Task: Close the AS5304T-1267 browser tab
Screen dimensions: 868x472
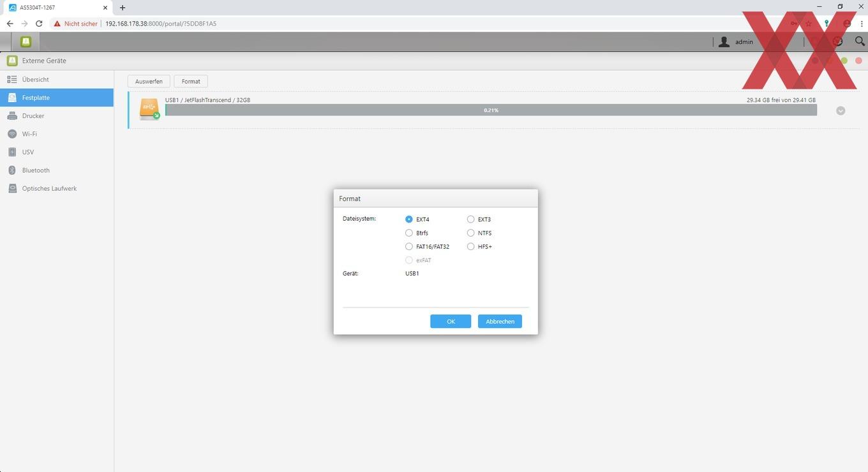Action: pos(105,8)
